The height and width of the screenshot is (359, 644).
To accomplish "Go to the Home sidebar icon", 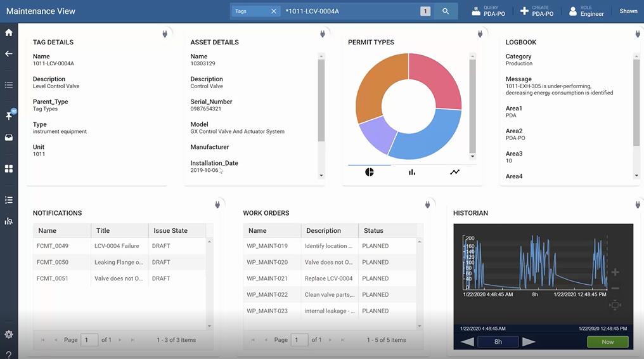I will 9,32.
